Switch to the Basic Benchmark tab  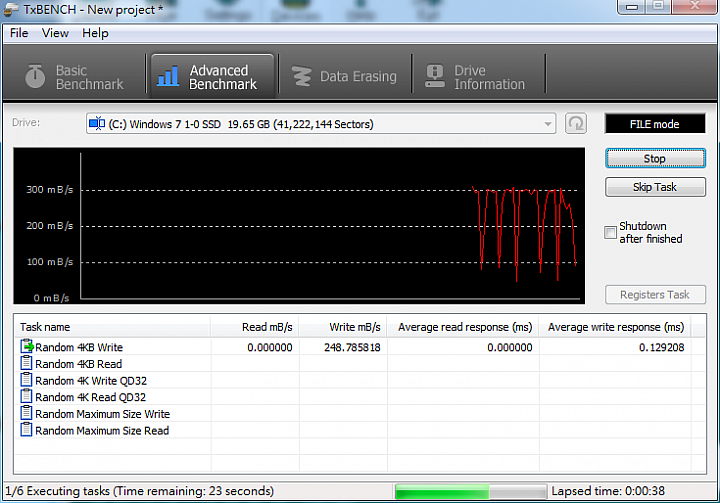75,76
